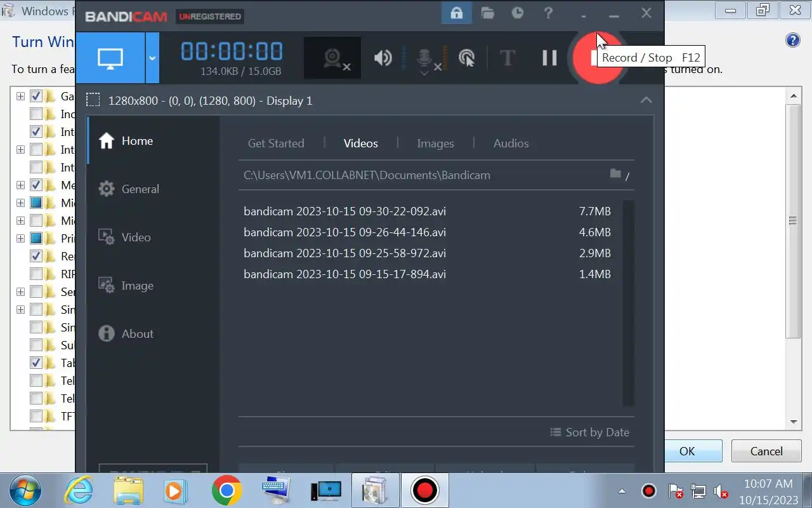812x508 pixels.
Task: Switch to the Get Started tab
Action: [276, 144]
